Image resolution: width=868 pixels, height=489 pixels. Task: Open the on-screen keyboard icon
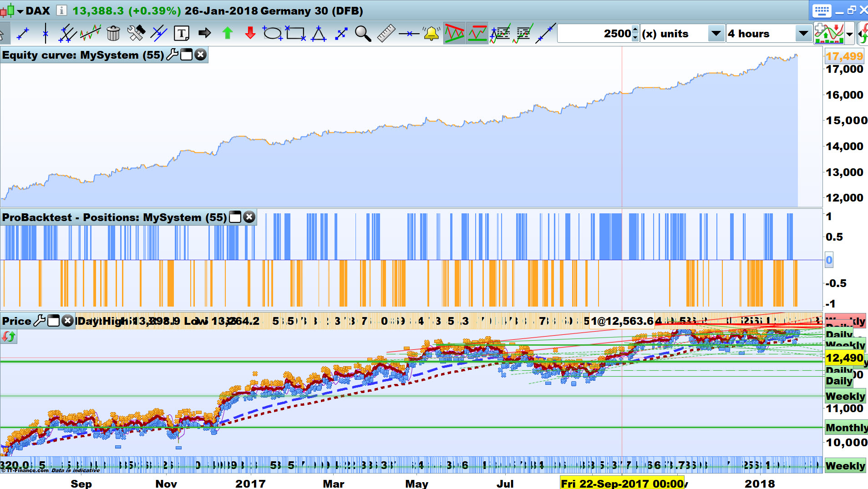point(822,10)
